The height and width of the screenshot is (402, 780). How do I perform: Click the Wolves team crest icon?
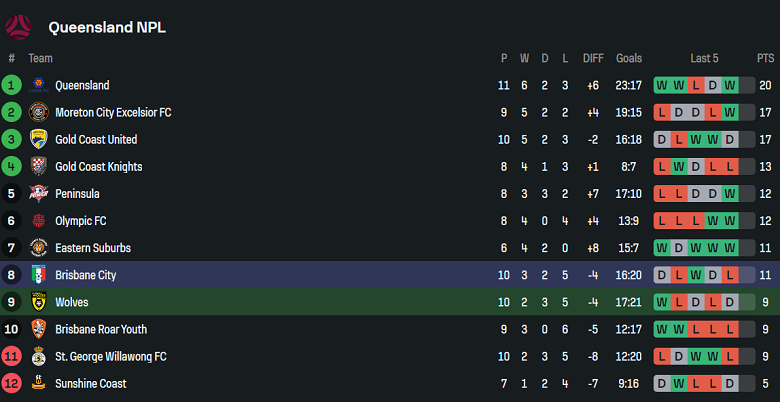point(39,302)
